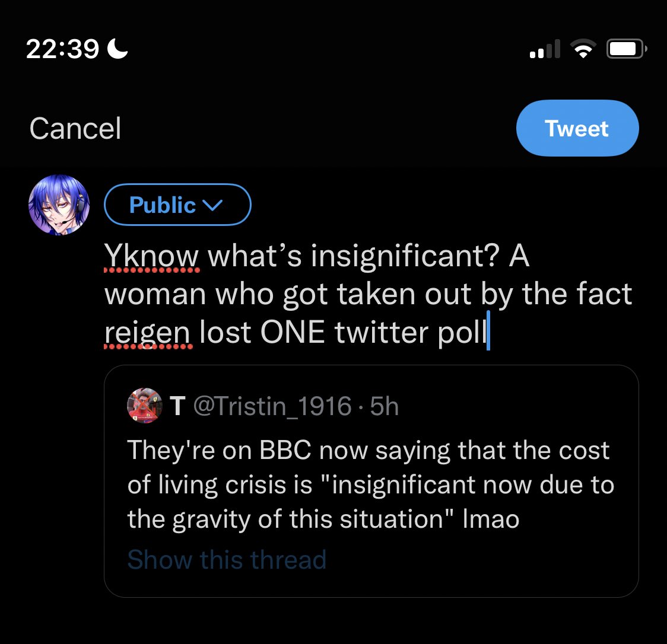The image size is (667, 644).
Task: Tap the word ONE in the draft
Action: click(292, 332)
